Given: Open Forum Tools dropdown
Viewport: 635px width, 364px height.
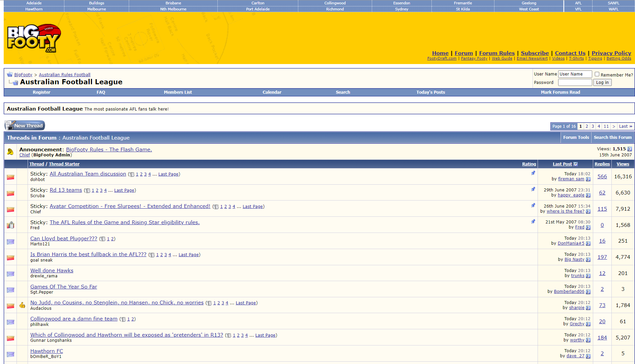Looking at the screenshot, I should pyautogui.click(x=576, y=138).
